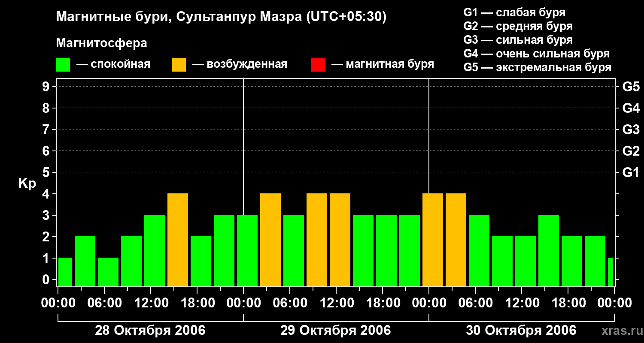Viewport: 644px width, 343px height.
Task: Click the 'G5 — экстремальная буря' legend line
Action: click(537, 67)
